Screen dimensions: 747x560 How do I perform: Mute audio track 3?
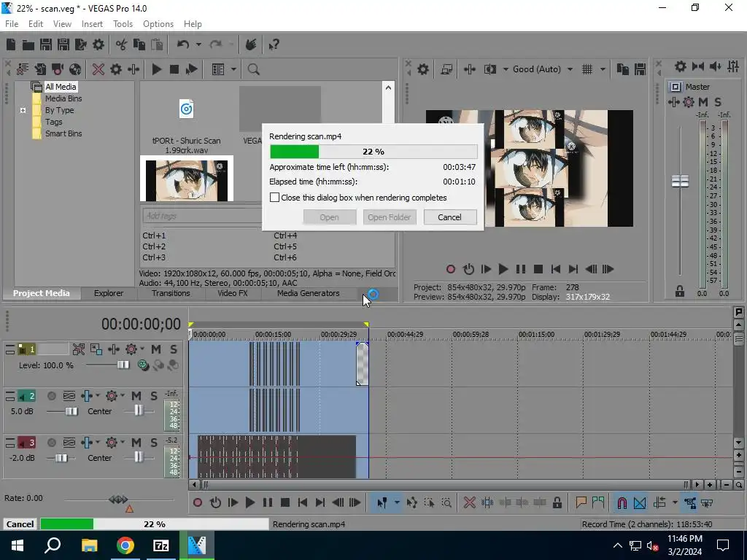(x=136, y=443)
